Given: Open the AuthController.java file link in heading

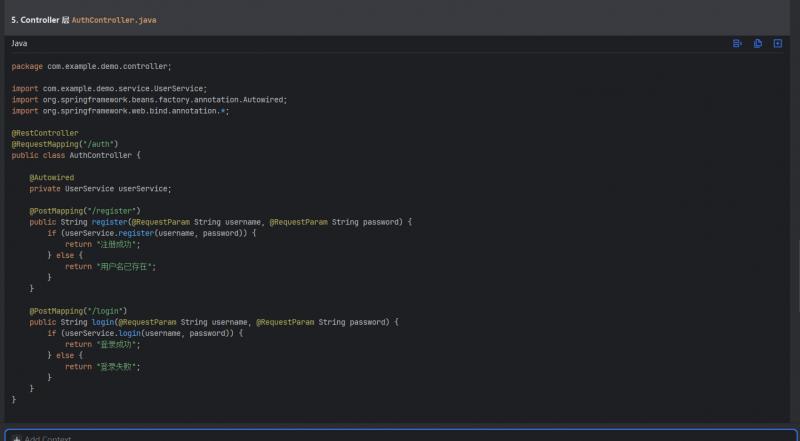Looking at the screenshot, I should click(113, 20).
